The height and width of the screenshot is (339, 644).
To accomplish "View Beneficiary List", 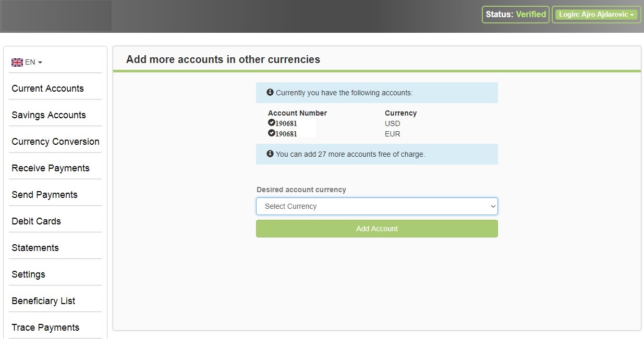I will click(43, 301).
